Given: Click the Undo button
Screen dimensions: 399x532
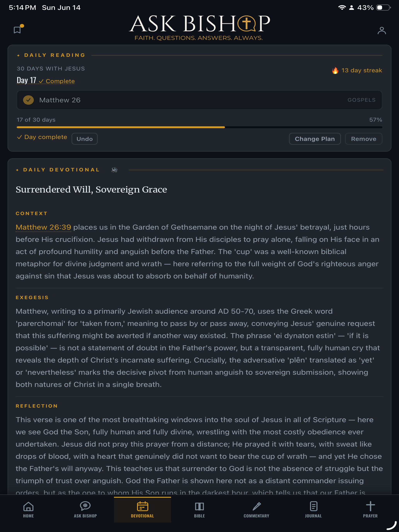Looking at the screenshot, I should tap(84, 139).
